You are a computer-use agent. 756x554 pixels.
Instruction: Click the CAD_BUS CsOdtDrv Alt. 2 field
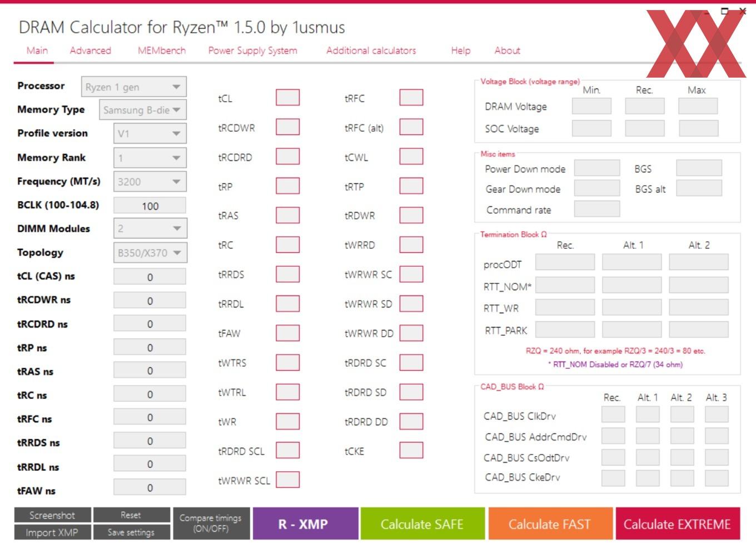point(682,457)
